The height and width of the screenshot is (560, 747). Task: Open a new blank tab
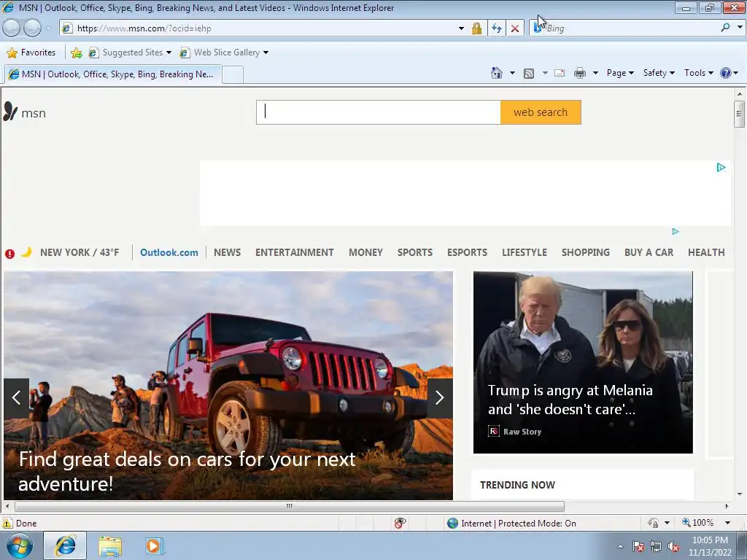click(x=233, y=75)
